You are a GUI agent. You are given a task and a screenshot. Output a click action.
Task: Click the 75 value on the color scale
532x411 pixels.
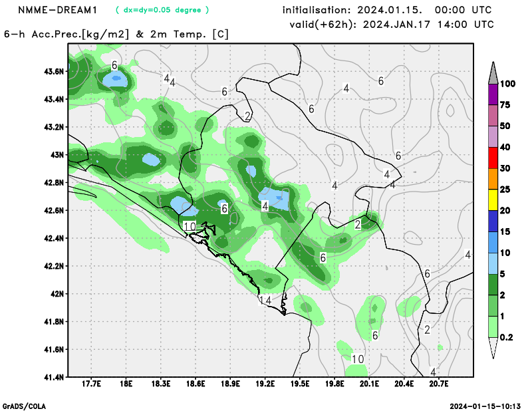[x=505, y=105]
